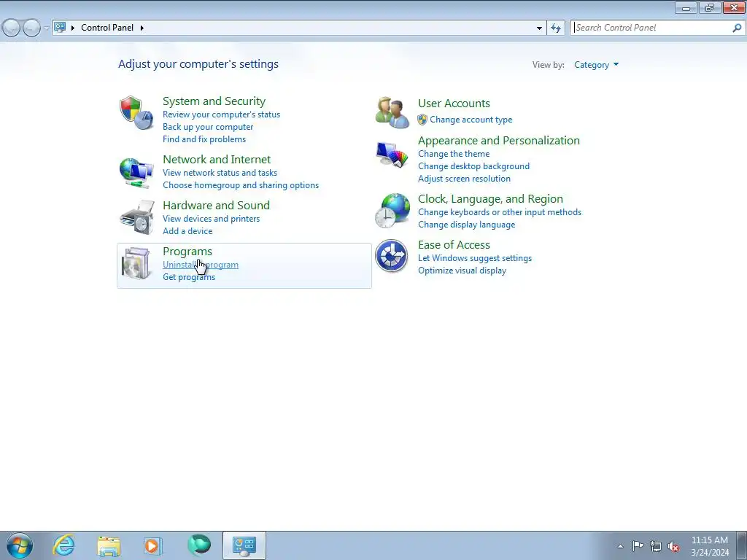Click Add a device link

187,231
